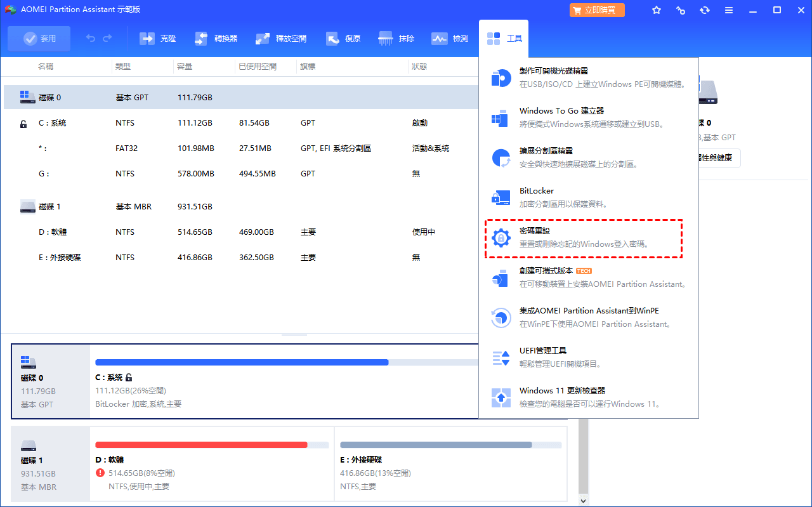Open the 擴展分割區精靈 wizard
This screenshot has width=812, height=507.
click(x=589, y=157)
